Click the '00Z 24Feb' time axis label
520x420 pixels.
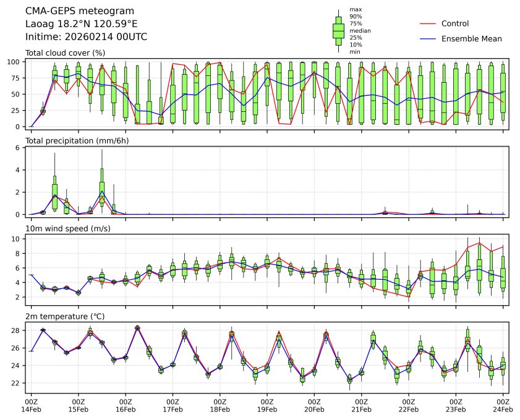503,405
